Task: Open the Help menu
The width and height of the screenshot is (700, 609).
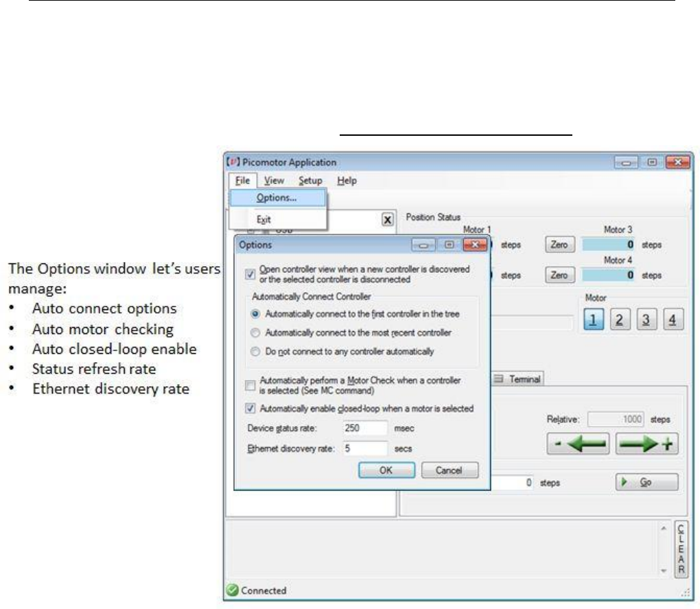Action: point(347,180)
